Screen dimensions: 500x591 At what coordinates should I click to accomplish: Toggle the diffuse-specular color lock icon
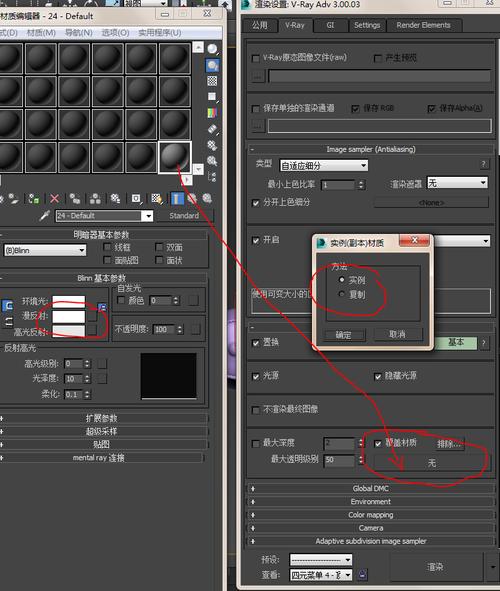click(8, 322)
